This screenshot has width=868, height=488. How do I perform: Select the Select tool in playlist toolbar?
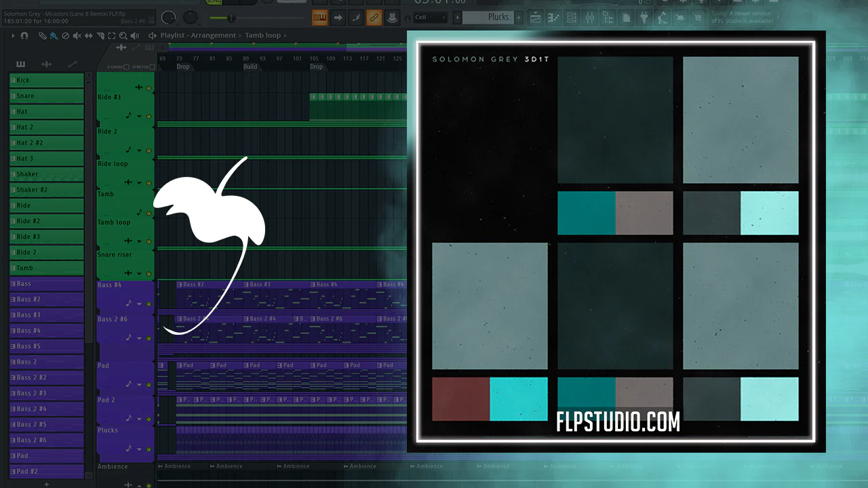112,35
